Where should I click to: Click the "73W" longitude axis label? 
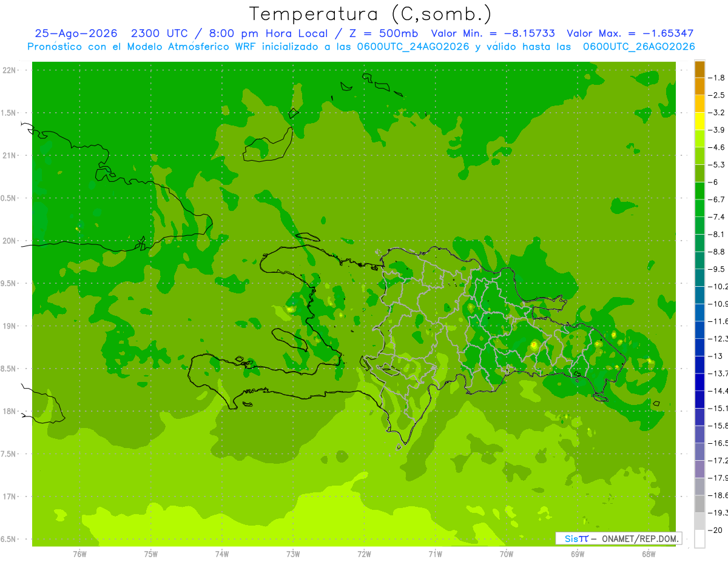(x=292, y=554)
